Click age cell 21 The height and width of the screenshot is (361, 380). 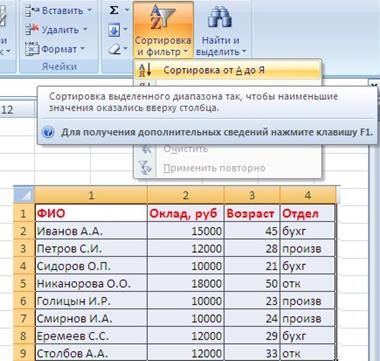[252, 266]
